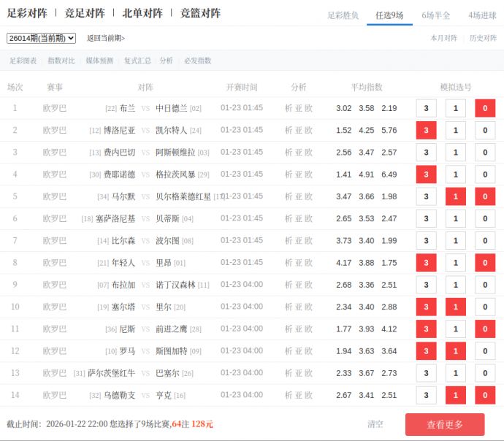Toggle the 1 pick for match 10 塞尔塔

(x=455, y=307)
